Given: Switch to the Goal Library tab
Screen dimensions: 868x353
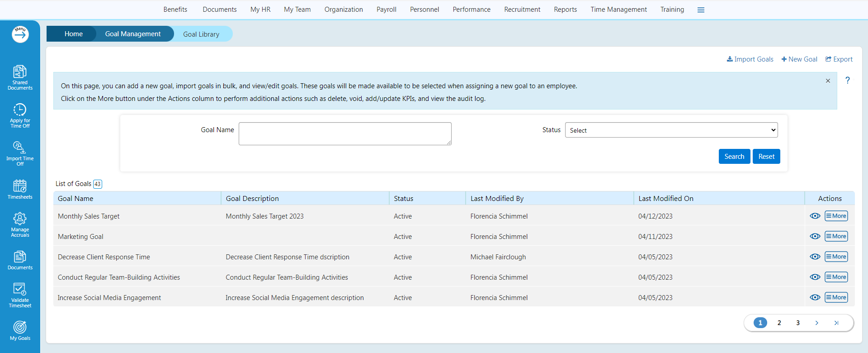Looking at the screenshot, I should [x=201, y=34].
